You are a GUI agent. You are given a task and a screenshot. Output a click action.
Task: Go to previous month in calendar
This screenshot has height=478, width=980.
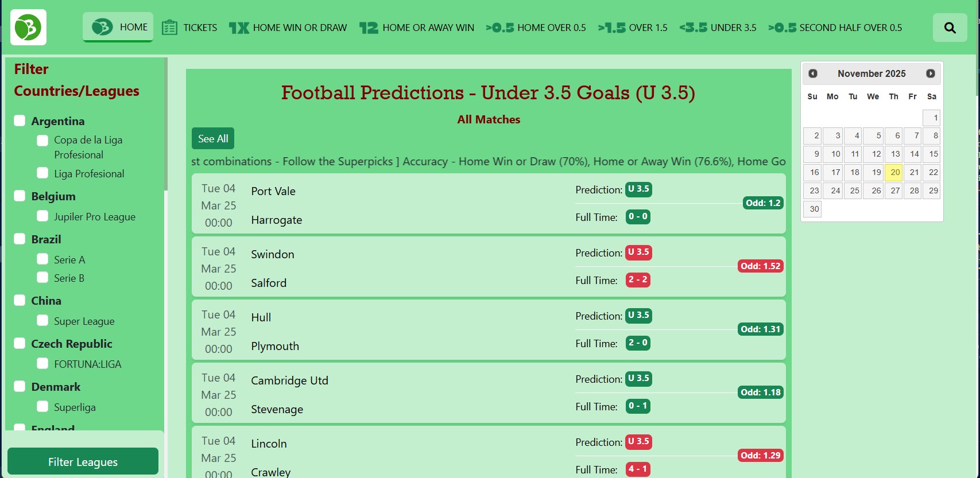click(x=813, y=73)
